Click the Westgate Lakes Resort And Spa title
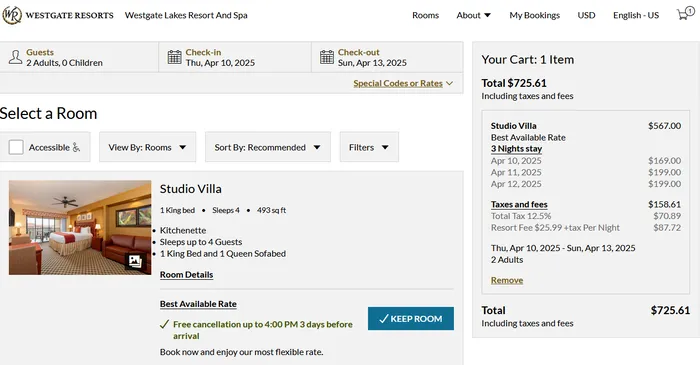The width and height of the screenshot is (700, 365). [186, 15]
